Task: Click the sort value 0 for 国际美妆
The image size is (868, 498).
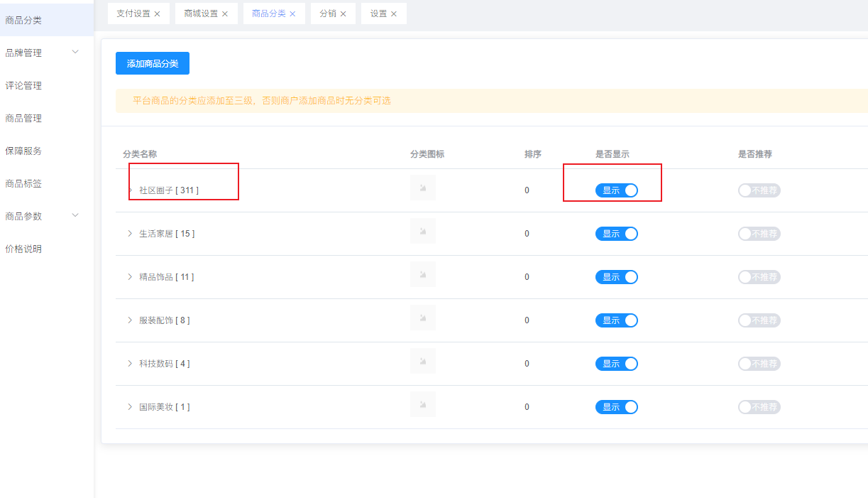Action: click(527, 407)
